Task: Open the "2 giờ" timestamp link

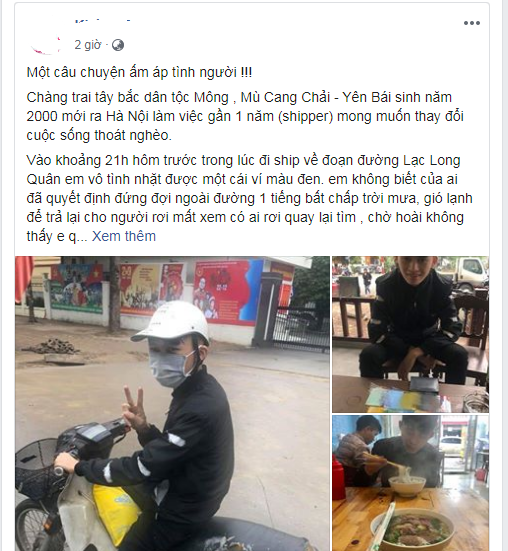Action: point(87,45)
